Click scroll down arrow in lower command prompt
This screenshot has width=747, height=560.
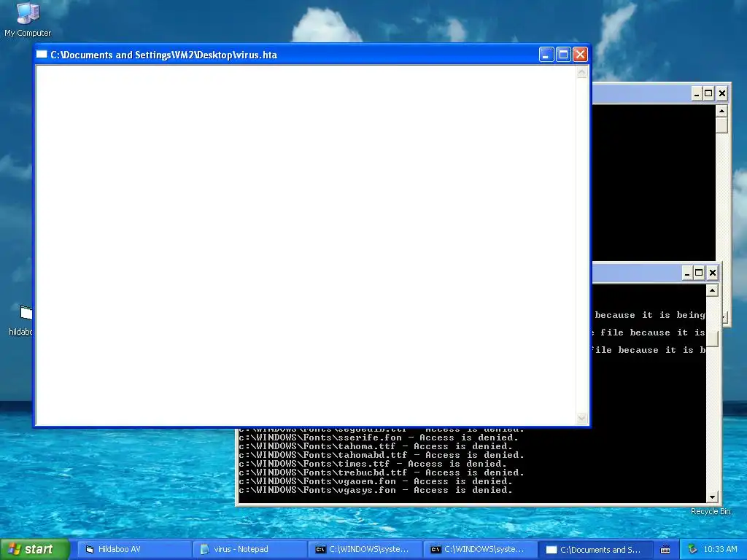pyautogui.click(x=712, y=497)
